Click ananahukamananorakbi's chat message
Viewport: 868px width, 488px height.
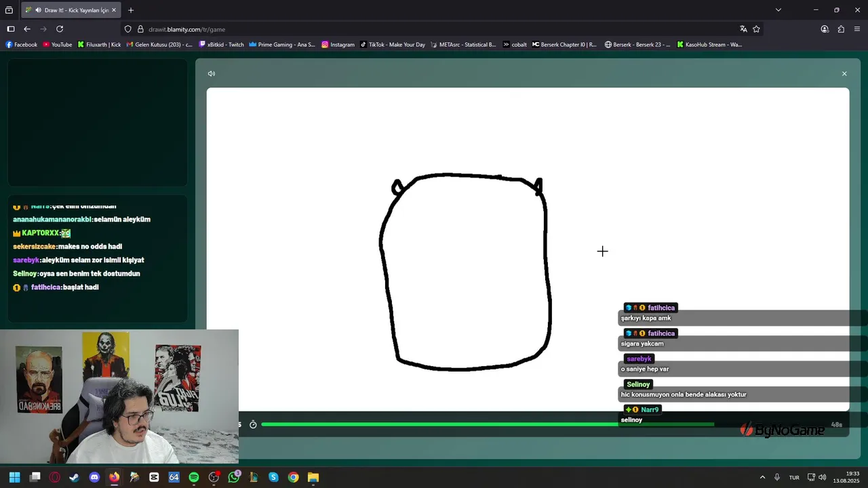click(x=81, y=220)
